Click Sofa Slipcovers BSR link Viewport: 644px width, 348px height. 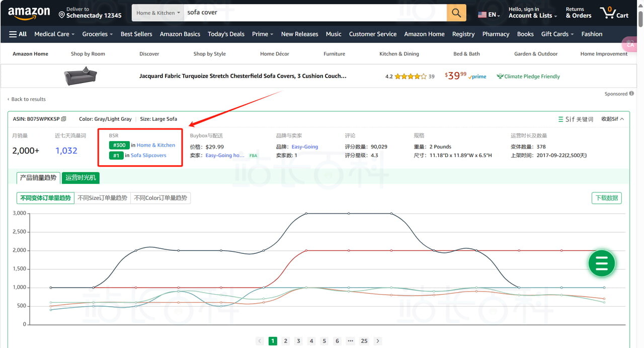click(148, 156)
